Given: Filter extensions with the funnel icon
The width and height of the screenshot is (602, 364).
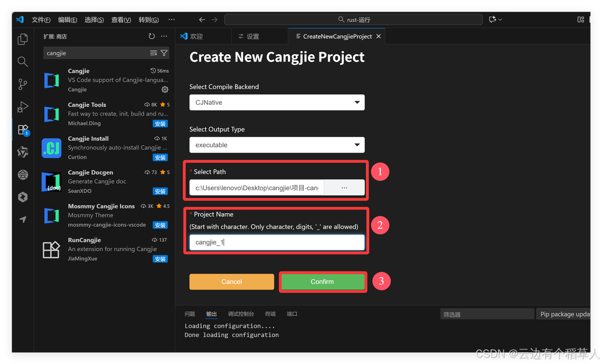Looking at the screenshot, I should click(164, 53).
